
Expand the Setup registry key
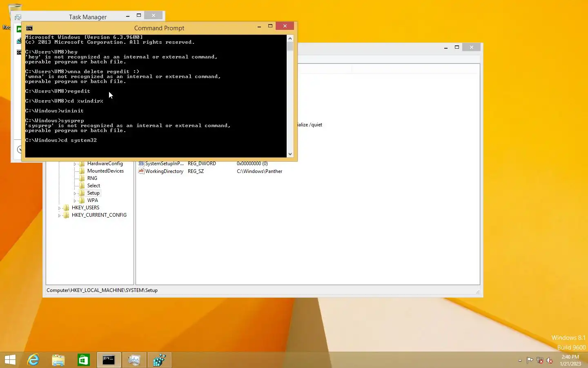coord(75,193)
